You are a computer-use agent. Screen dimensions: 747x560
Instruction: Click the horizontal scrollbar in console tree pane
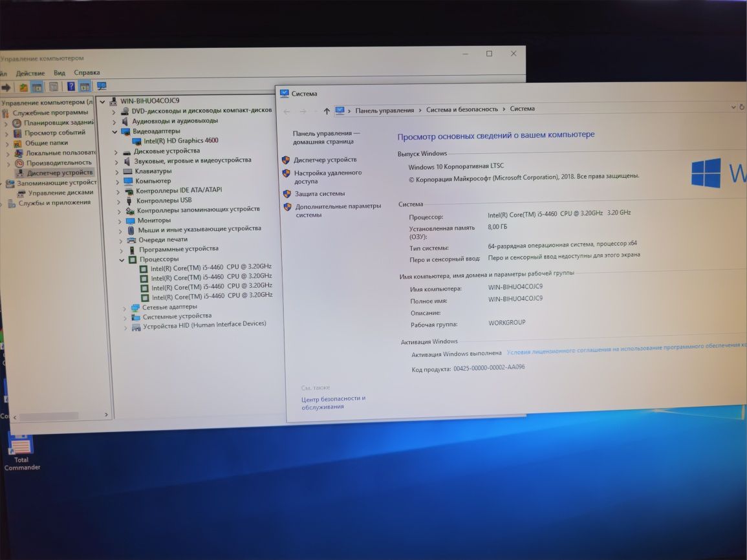[49, 416]
